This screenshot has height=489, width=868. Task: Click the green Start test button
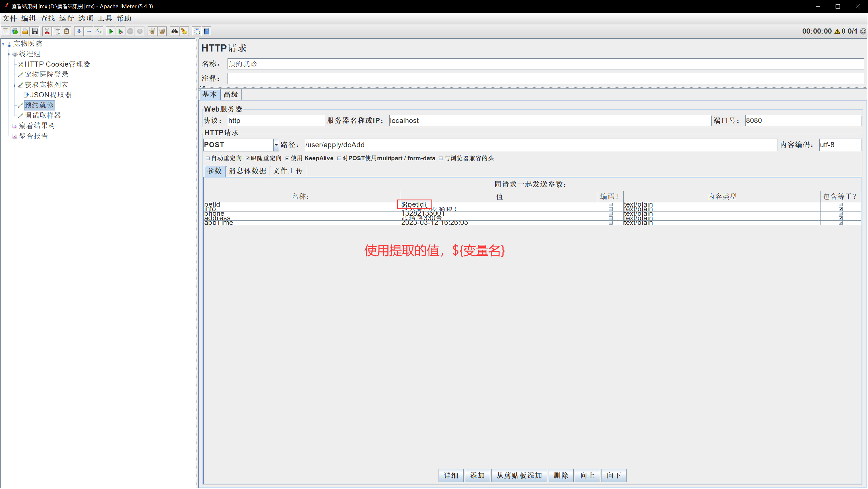point(111,31)
